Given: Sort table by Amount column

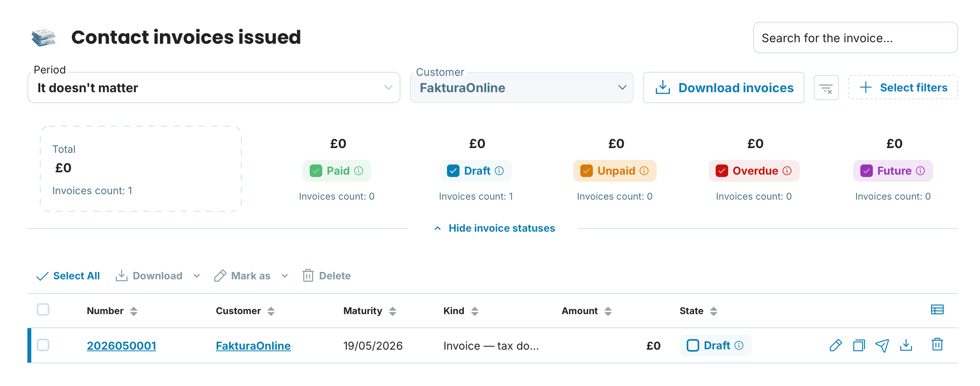Looking at the screenshot, I should 608,311.
